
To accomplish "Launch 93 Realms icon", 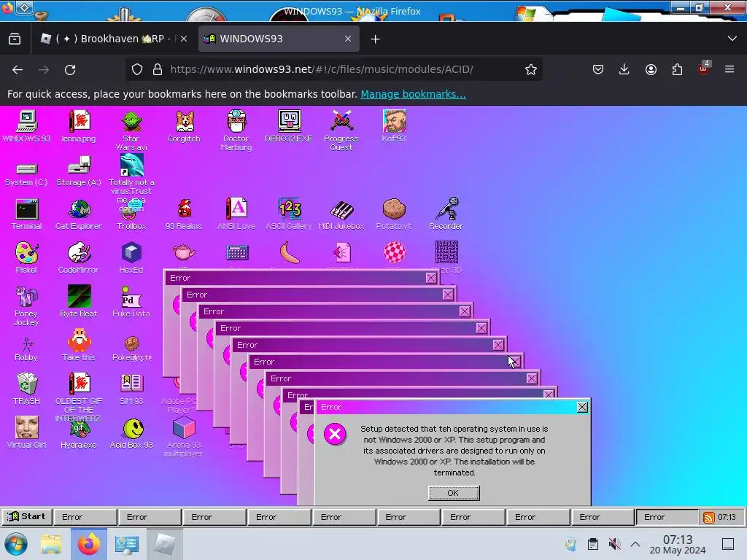I will (x=183, y=214).
